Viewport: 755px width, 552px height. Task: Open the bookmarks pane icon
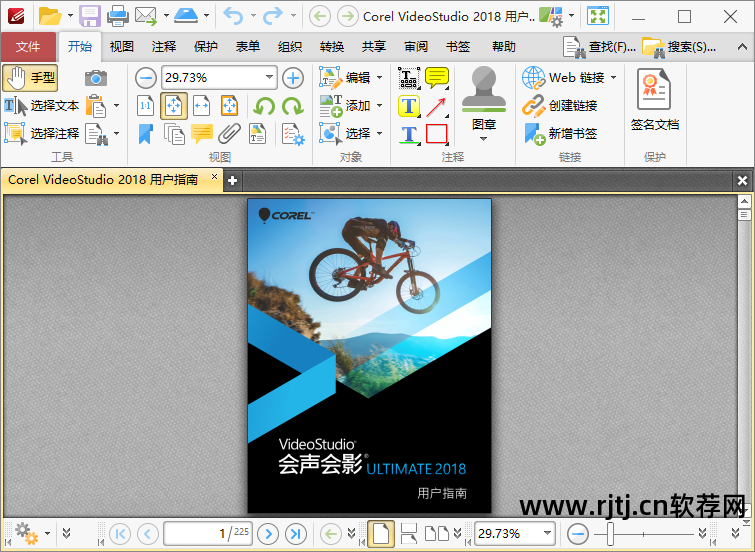pos(145,134)
